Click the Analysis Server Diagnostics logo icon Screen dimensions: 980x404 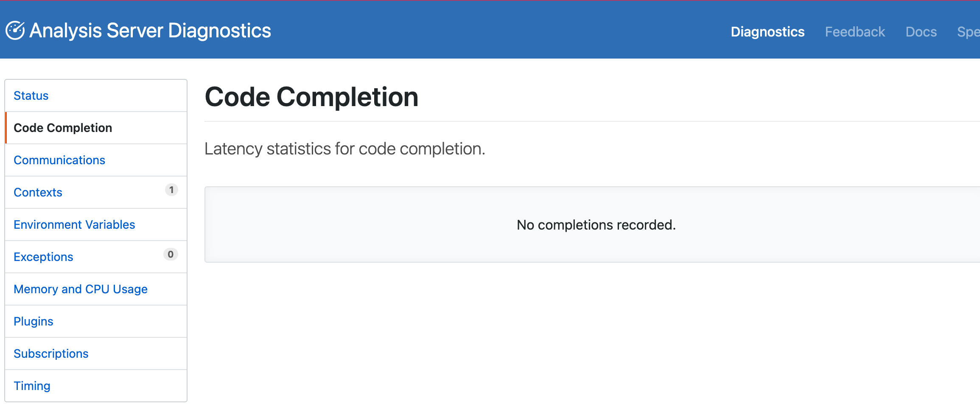click(15, 30)
